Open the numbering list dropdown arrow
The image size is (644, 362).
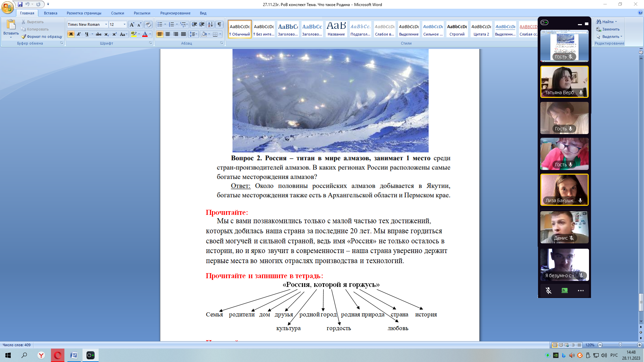177,24
